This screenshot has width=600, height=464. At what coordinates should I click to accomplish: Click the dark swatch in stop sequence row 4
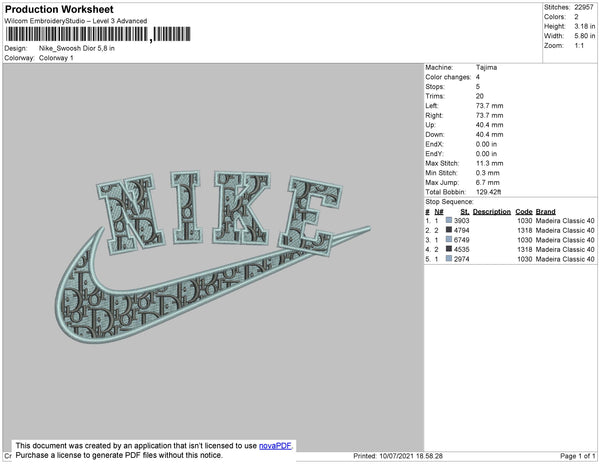pyautogui.click(x=449, y=249)
